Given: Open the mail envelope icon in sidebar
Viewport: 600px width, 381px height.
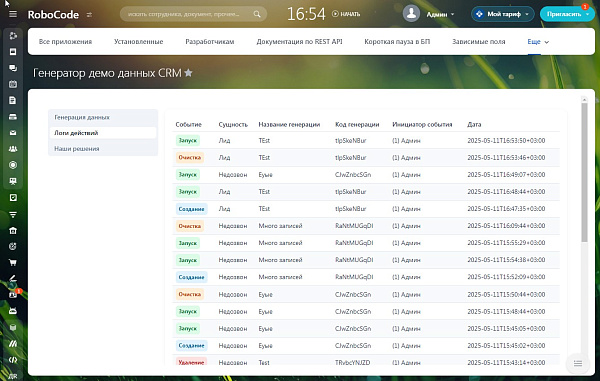Looking at the screenshot, I should point(13,133).
